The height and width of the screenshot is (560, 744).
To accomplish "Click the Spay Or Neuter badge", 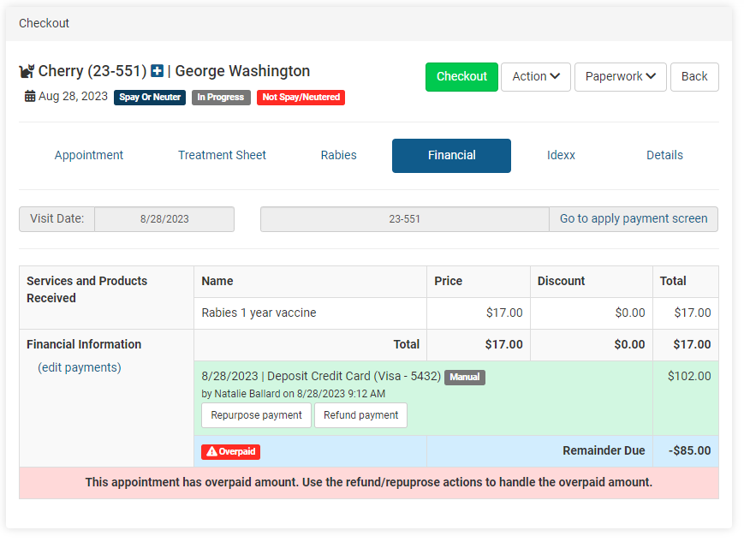I will [x=150, y=98].
